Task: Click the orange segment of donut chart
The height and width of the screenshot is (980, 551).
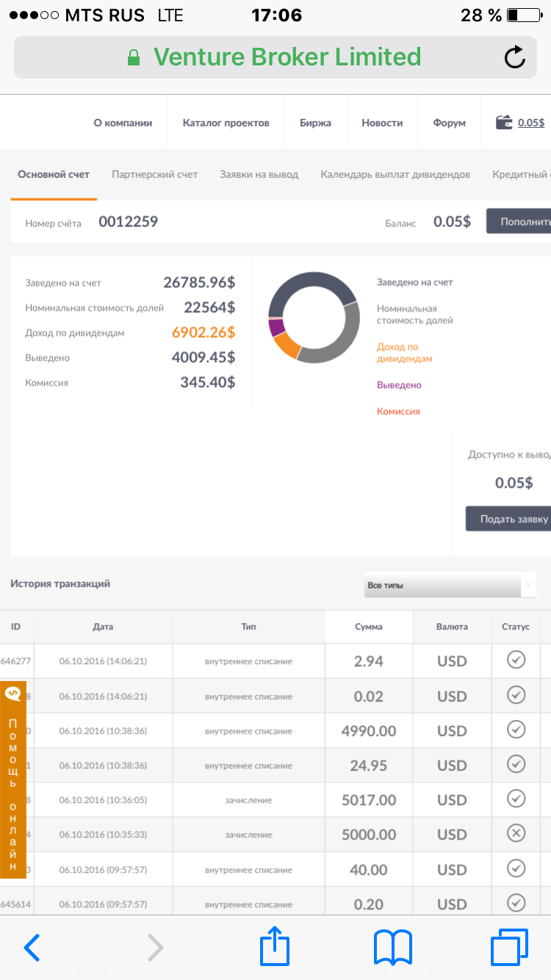Action: click(287, 346)
